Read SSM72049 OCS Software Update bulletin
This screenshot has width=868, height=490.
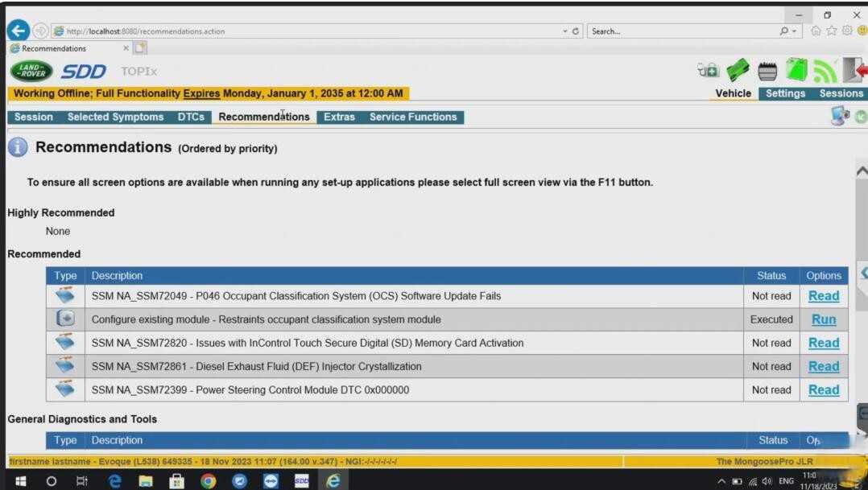(x=823, y=296)
